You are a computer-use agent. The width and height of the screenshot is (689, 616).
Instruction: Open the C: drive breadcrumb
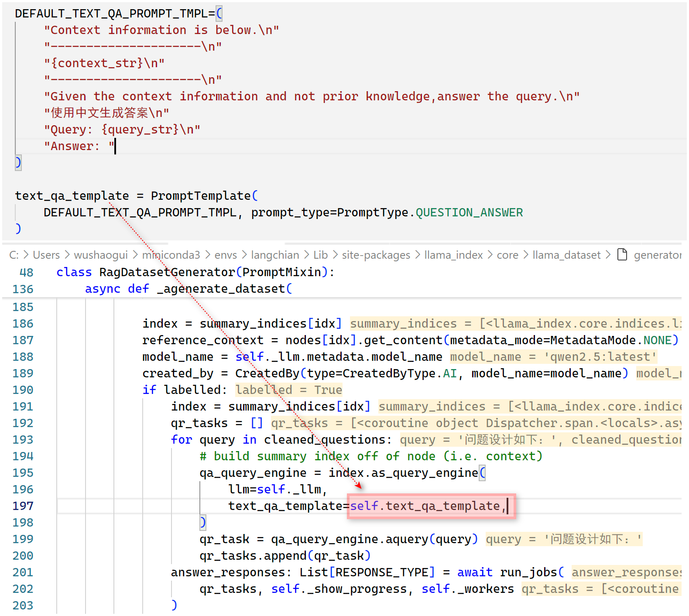coord(14,255)
